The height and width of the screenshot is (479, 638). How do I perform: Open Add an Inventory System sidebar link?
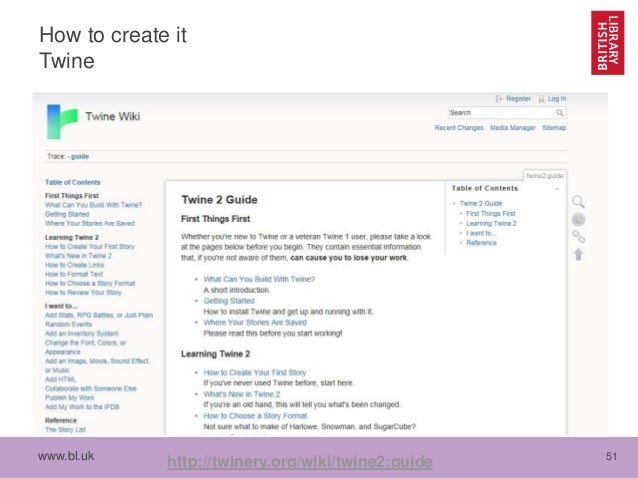(82, 334)
